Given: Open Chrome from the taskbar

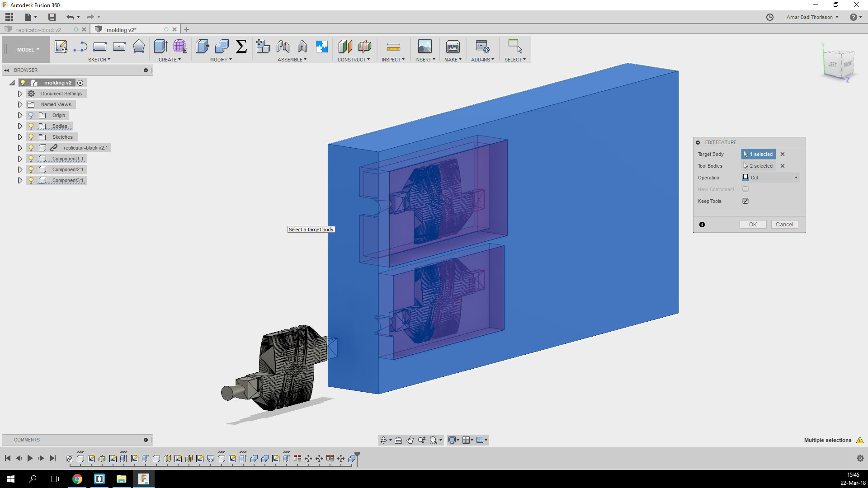Looking at the screenshot, I should [x=77, y=479].
